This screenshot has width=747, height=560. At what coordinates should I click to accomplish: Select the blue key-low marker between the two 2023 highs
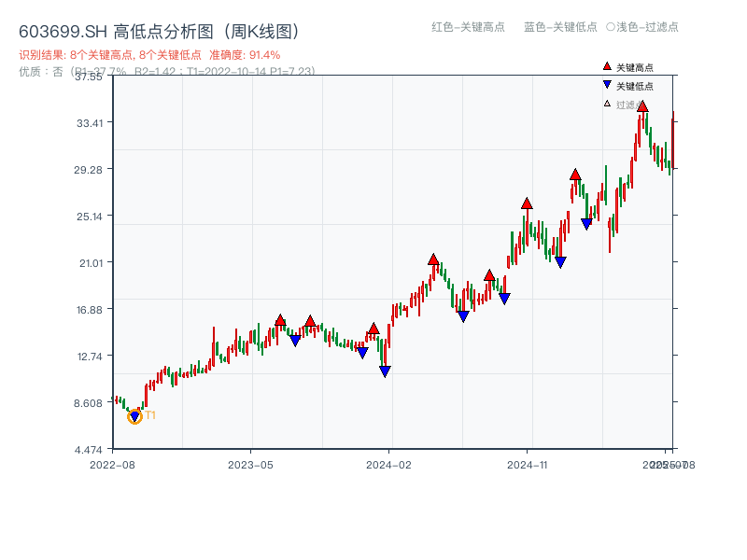click(295, 341)
